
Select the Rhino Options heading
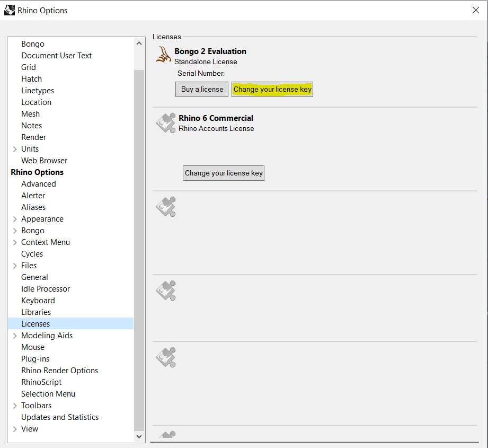tap(37, 172)
